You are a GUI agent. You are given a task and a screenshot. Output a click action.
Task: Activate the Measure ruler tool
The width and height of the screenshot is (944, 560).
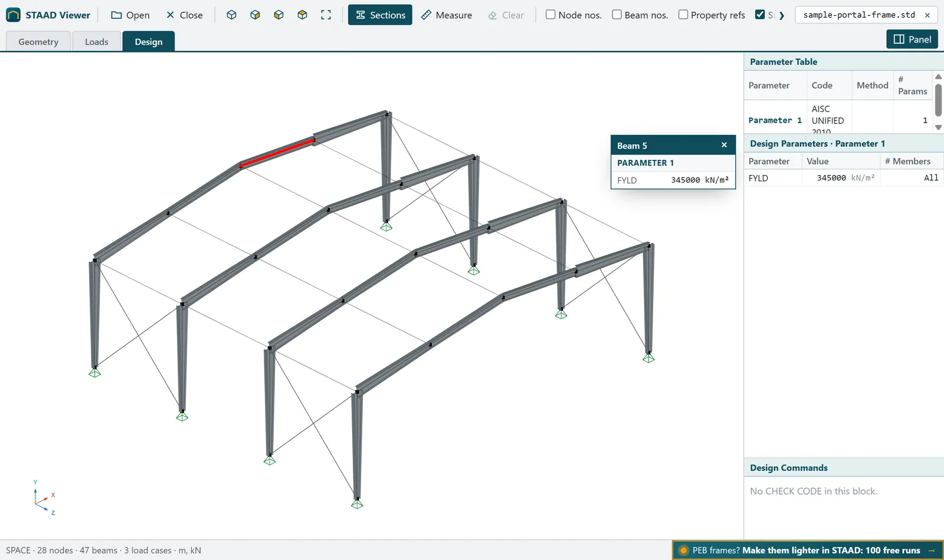click(447, 15)
